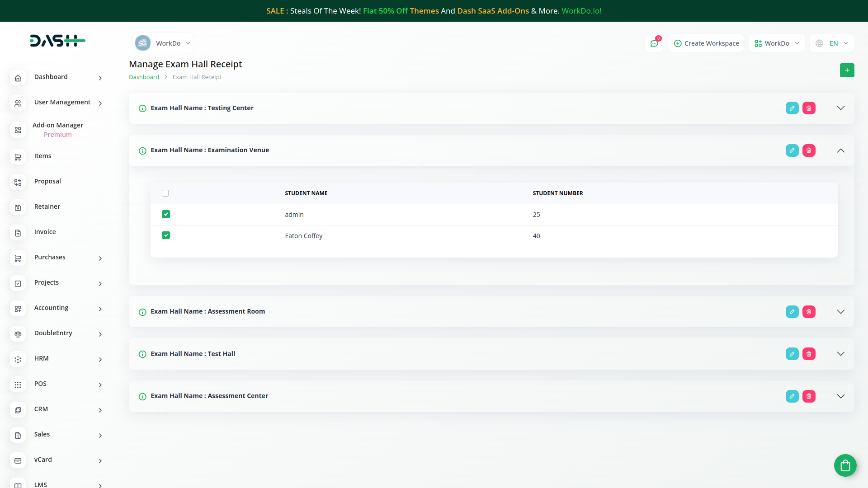Image resolution: width=868 pixels, height=488 pixels.
Task: Collapse the Examination Venue section
Action: 840,150
